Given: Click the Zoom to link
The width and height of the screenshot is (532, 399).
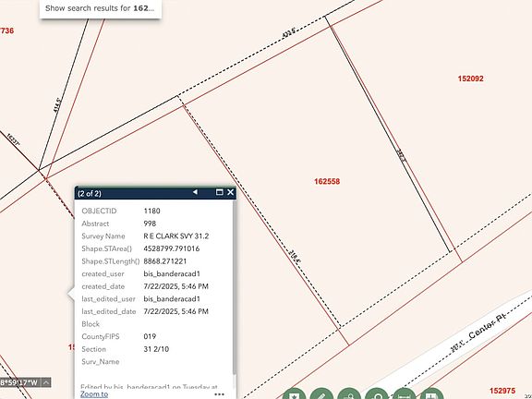Looking at the screenshot, I should click(94, 393).
